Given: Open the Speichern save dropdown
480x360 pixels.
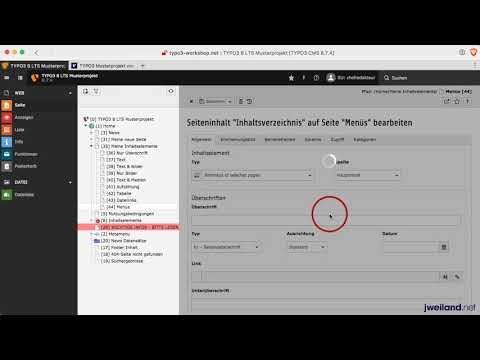Looking at the screenshot, I should click(x=230, y=101).
